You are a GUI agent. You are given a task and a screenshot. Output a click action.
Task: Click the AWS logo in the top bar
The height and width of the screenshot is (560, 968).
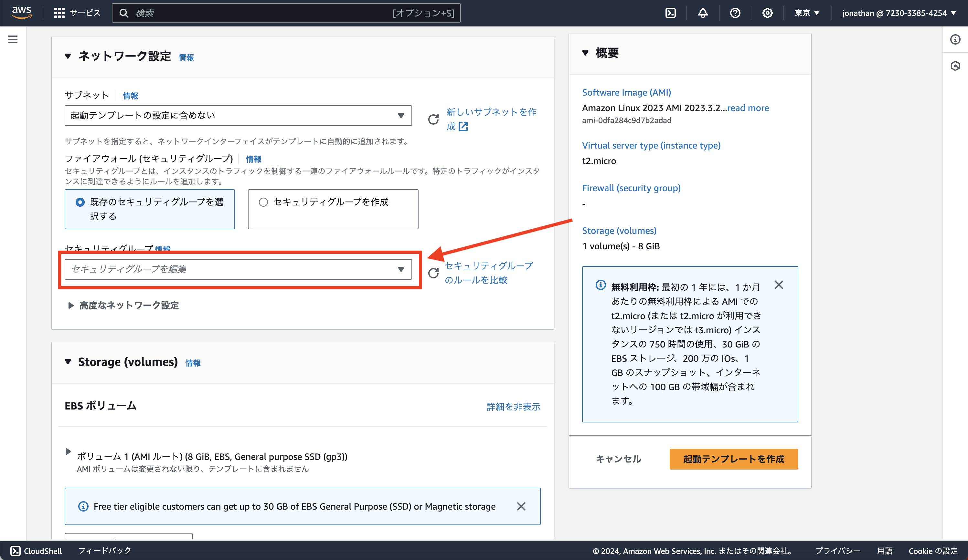click(x=22, y=12)
